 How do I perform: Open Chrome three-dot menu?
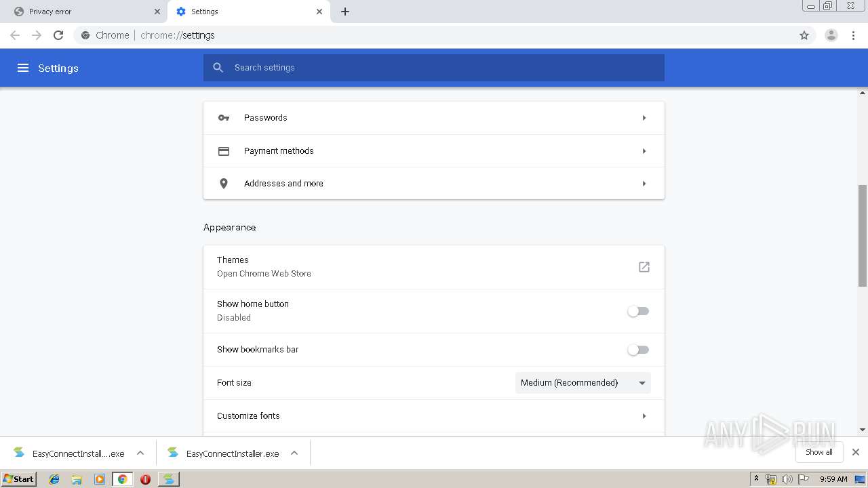854,35
